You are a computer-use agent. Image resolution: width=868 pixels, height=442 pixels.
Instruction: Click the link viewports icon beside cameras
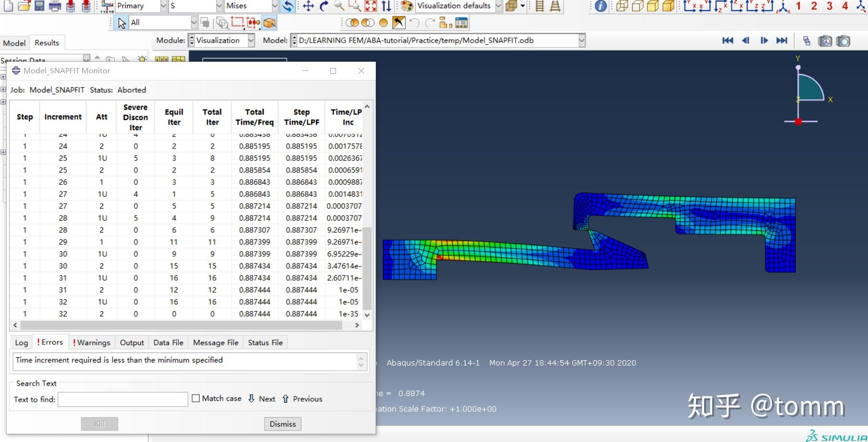(807, 41)
